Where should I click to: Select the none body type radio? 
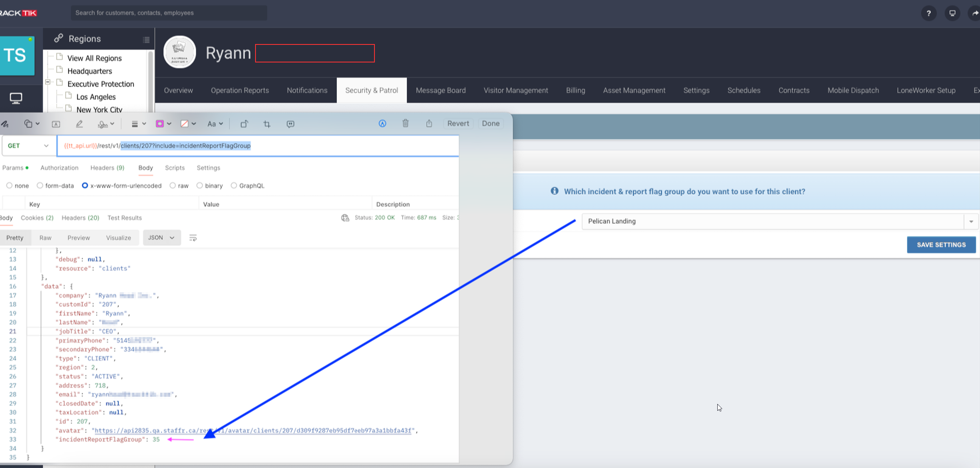(9, 186)
